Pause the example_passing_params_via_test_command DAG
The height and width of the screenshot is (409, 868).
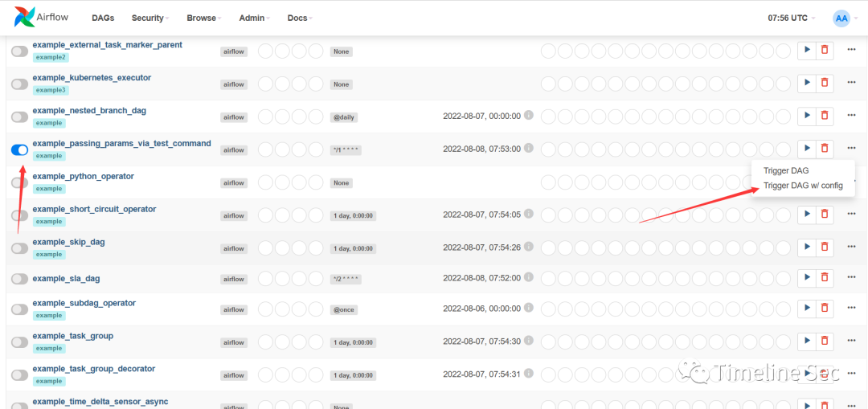[x=20, y=149]
